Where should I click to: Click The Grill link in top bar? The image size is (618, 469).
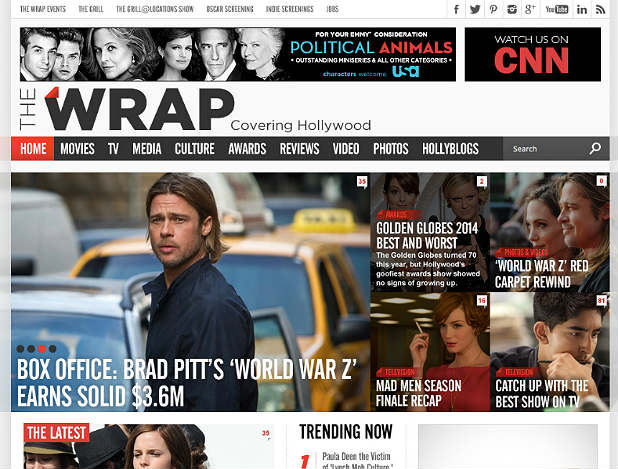pyautogui.click(x=91, y=9)
